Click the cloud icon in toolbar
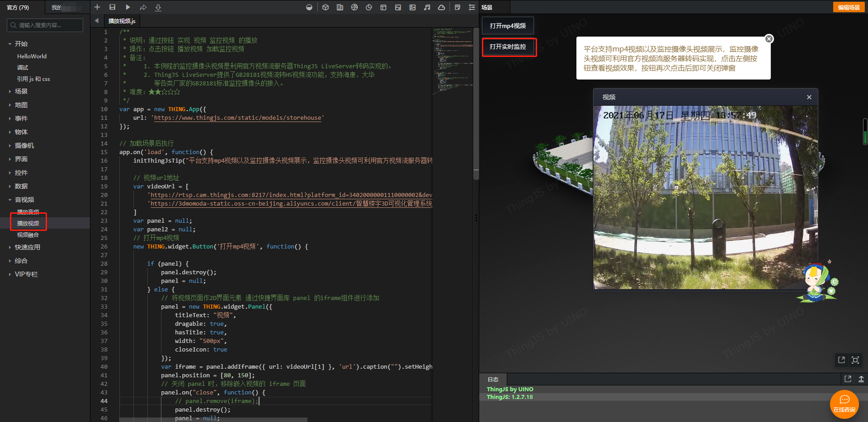Screen dimensions: 868x422 (x=442, y=7)
